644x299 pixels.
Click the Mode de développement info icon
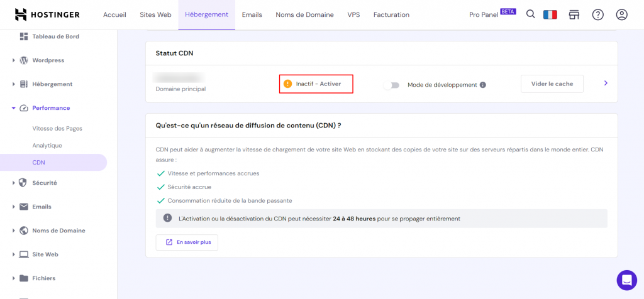click(482, 85)
